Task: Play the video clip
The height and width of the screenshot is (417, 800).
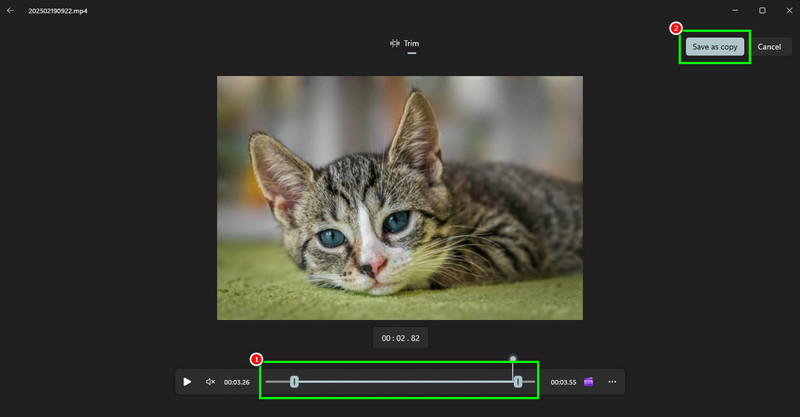Action: click(x=187, y=382)
